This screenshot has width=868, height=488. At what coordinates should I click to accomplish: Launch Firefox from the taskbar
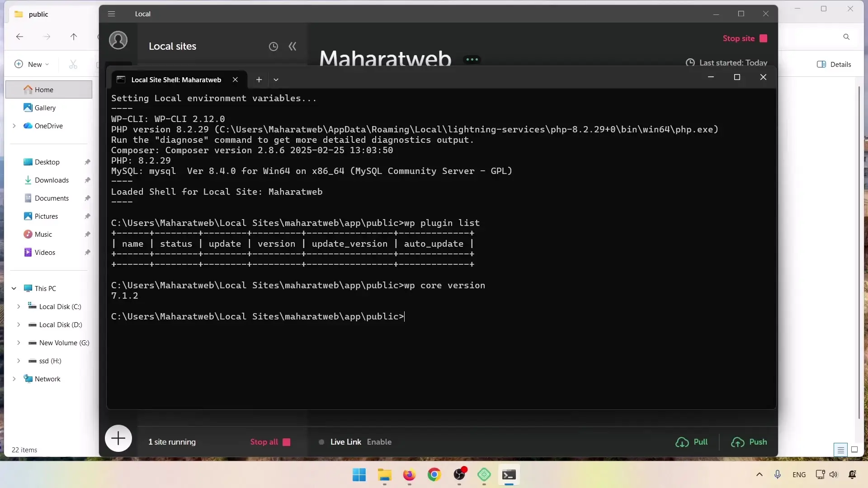[x=409, y=474]
